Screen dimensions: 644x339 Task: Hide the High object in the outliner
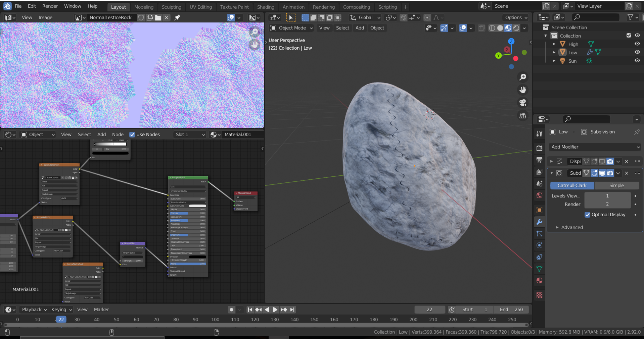tap(637, 44)
